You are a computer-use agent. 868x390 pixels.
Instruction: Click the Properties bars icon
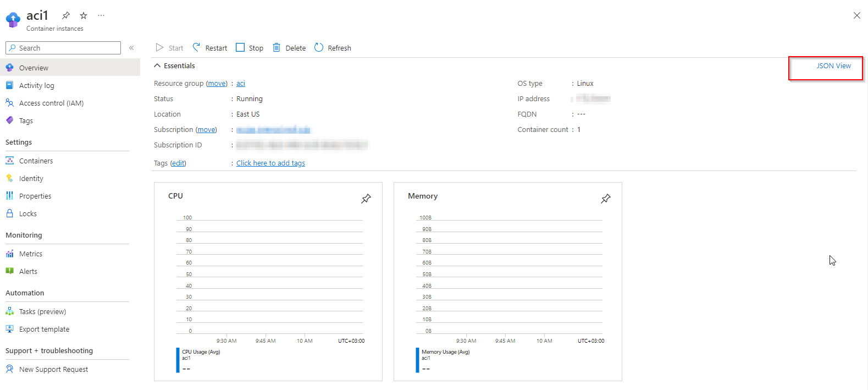pos(9,196)
